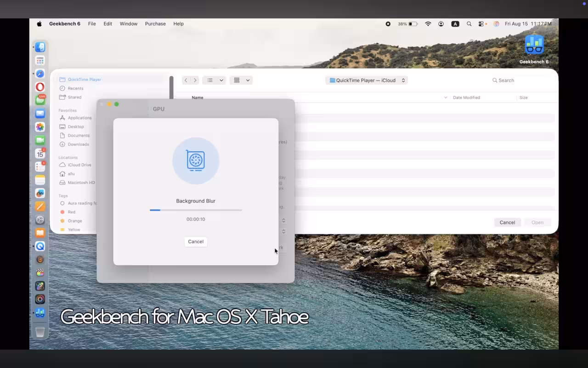Image resolution: width=588 pixels, height=368 pixels.
Task: Open Opera from the Dock
Action: [x=40, y=87]
